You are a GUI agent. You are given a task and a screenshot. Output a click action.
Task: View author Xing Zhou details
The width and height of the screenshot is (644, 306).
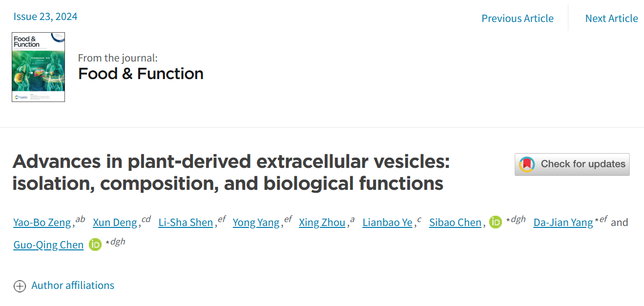322,223
